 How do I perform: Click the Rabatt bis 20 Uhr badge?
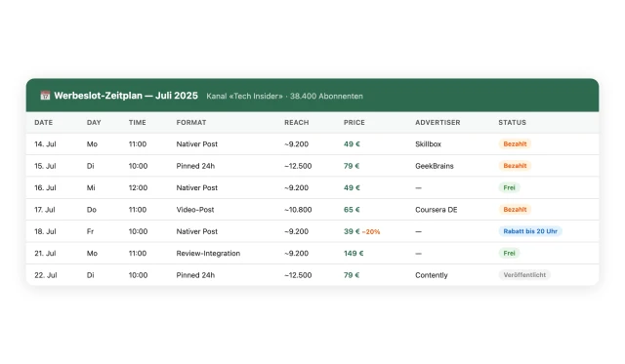[530, 231]
